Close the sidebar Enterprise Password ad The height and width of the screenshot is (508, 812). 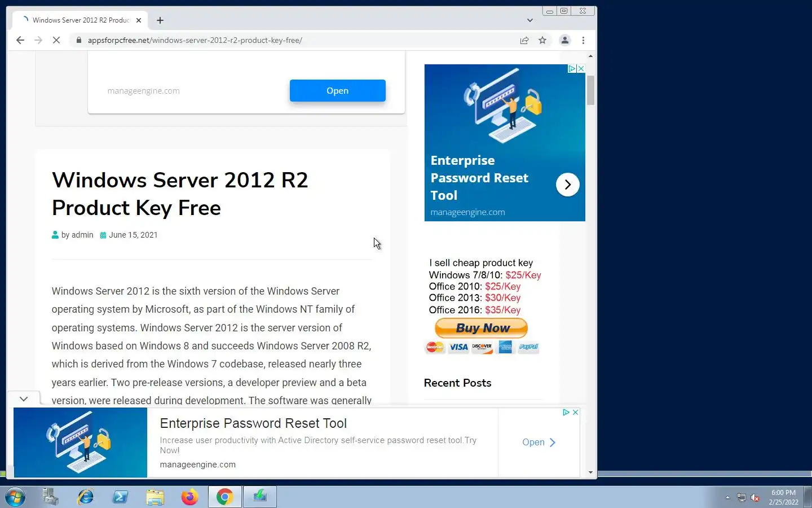tap(581, 68)
